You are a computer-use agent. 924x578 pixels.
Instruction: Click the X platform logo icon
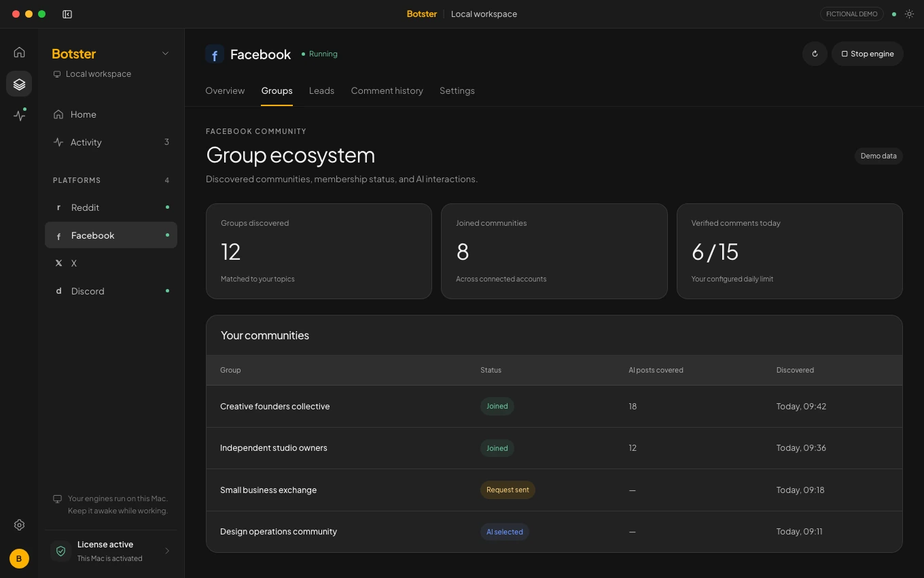pos(58,263)
